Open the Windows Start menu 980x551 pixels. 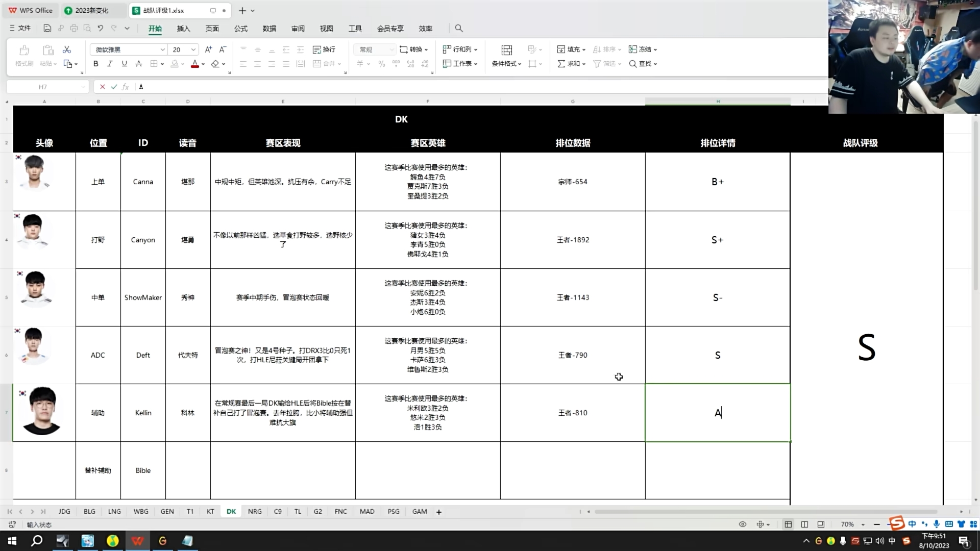point(12,541)
